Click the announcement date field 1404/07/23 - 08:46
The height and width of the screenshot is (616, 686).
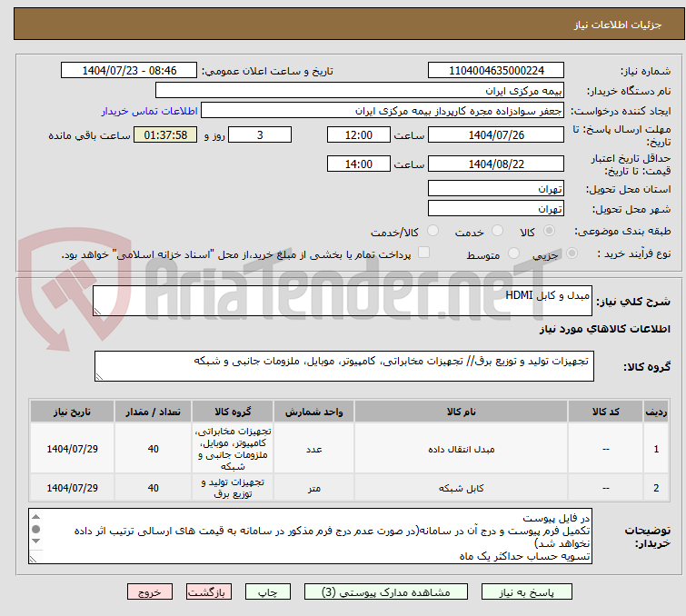point(129,71)
